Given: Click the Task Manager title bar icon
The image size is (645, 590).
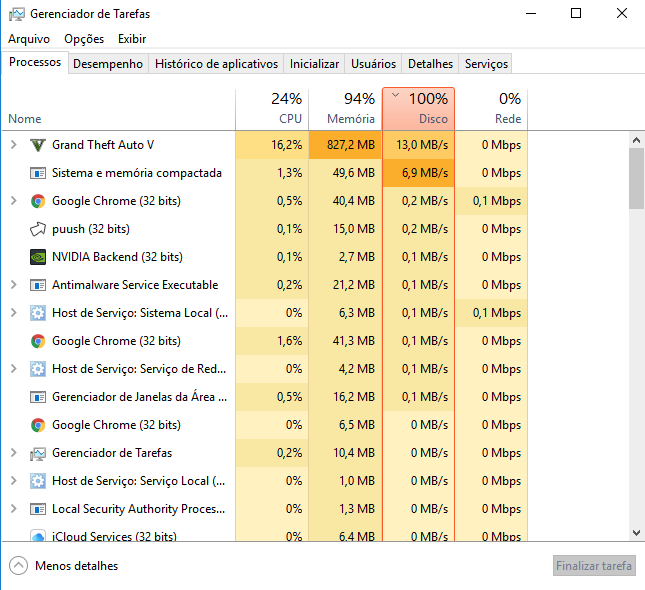Looking at the screenshot, I should [17, 14].
